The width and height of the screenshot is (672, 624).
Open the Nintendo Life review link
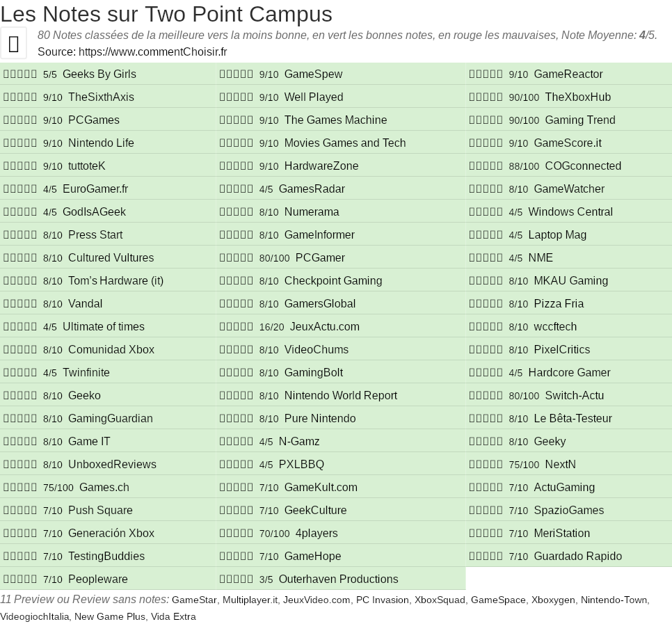[x=101, y=143]
